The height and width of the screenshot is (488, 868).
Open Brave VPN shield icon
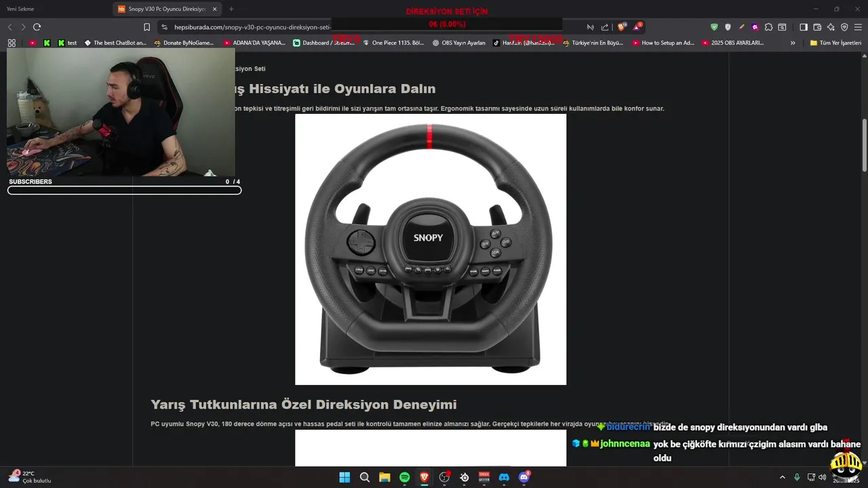click(844, 27)
